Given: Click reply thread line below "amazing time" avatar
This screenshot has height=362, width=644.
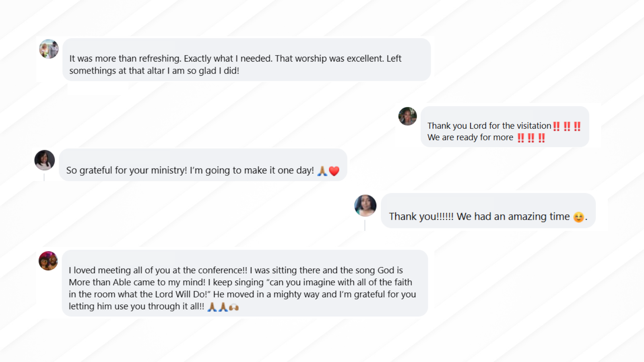Looking at the screenshot, I should pyautogui.click(x=365, y=225).
